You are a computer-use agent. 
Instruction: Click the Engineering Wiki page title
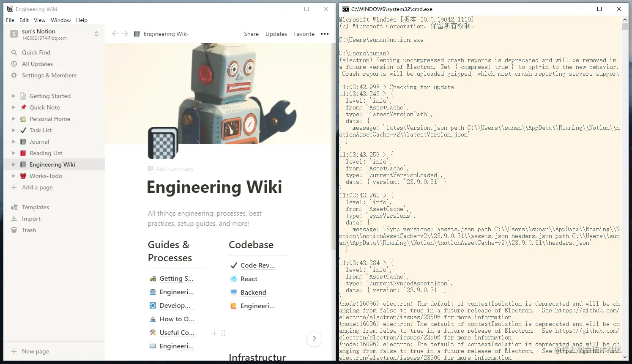(214, 187)
